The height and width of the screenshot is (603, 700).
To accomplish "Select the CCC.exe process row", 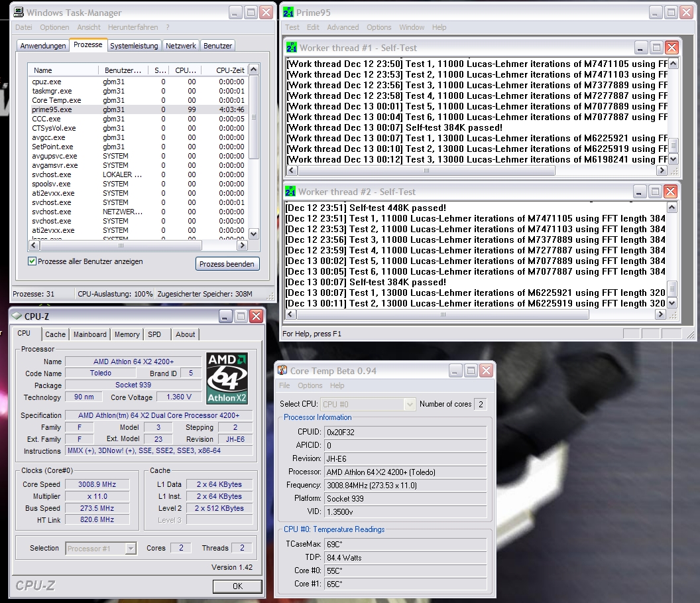I will point(138,119).
